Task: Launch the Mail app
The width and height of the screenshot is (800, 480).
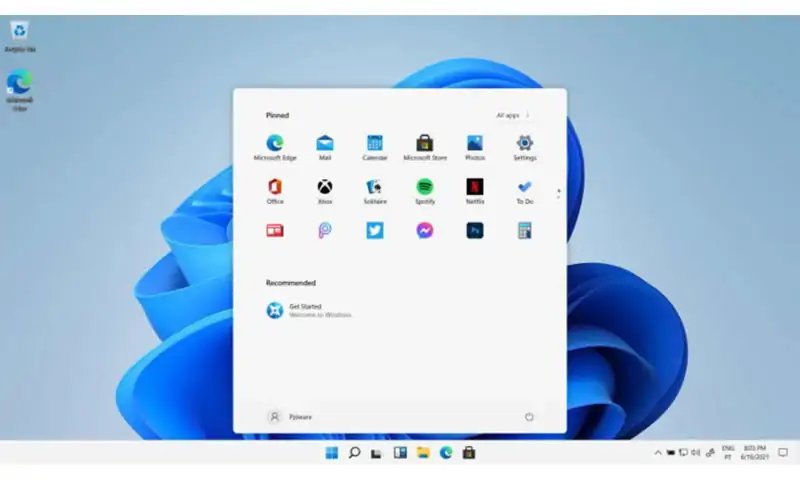Action: click(325, 147)
